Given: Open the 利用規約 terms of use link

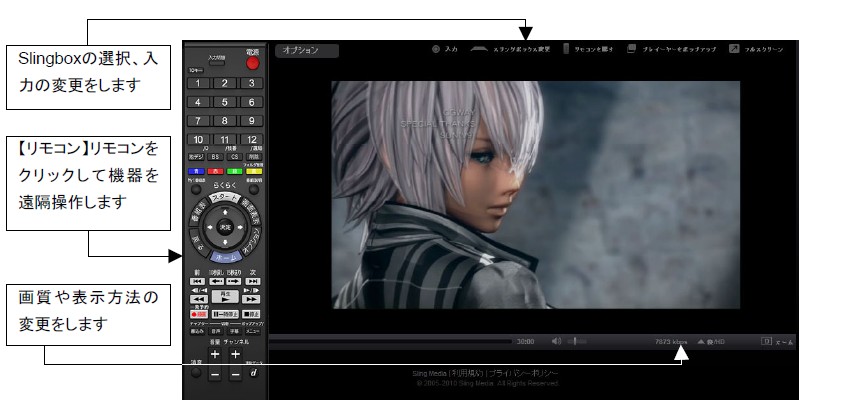Looking at the screenshot, I should (x=469, y=373).
